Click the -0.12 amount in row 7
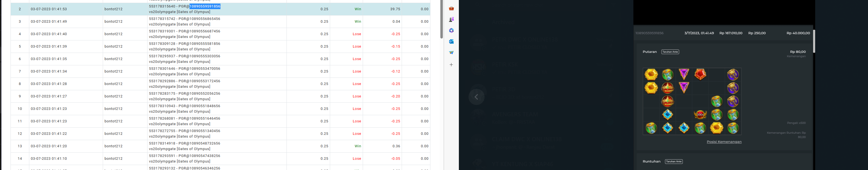The width and height of the screenshot is (868, 170). click(x=396, y=72)
